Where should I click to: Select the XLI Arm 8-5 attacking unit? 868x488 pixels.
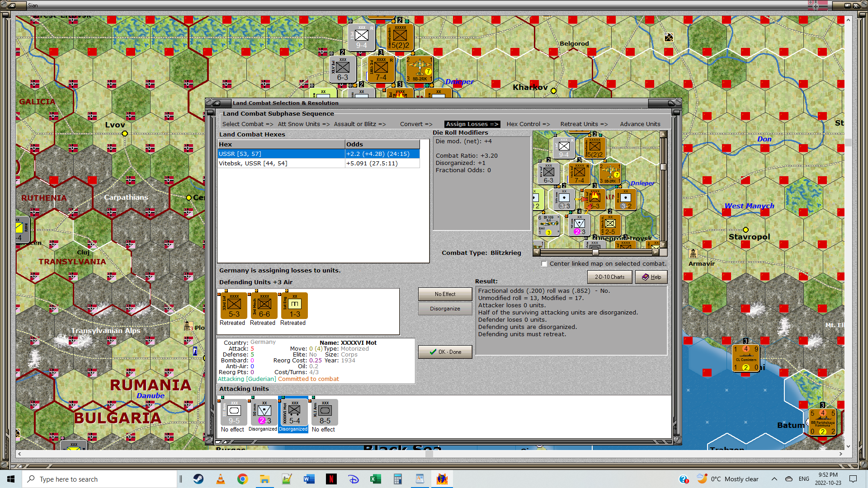point(325,412)
